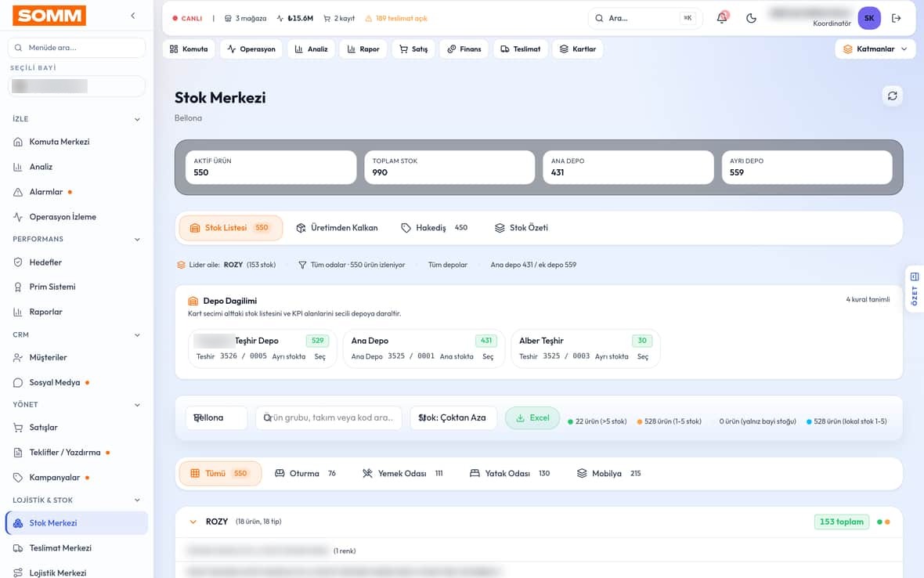Open Prim Sistemi in the sidebar
Screen dimensions: 924x578
tap(77, 287)
